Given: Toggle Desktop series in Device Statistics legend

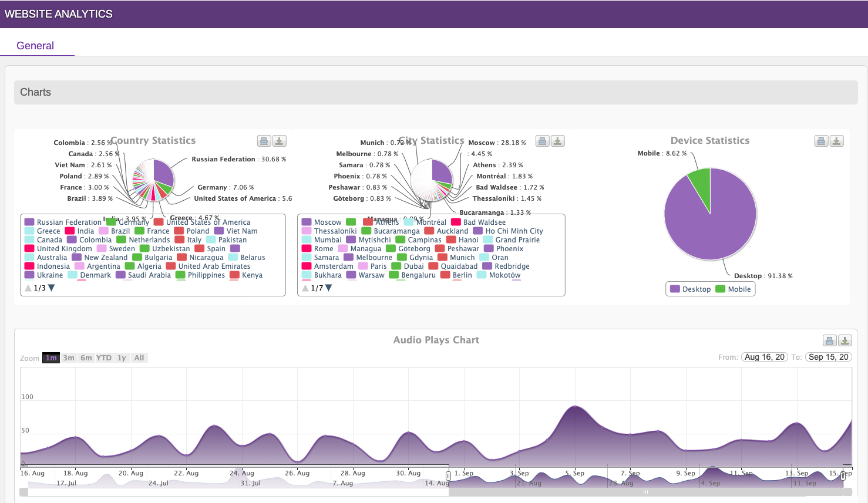Looking at the screenshot, I should tap(691, 289).
